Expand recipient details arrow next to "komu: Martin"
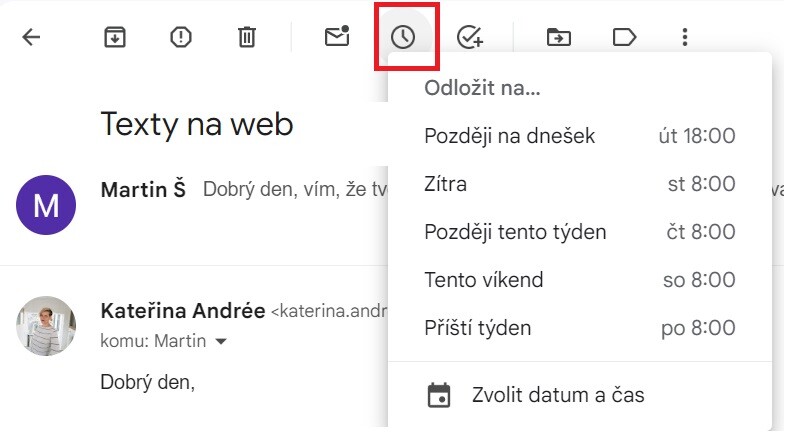Image resolution: width=785 pixels, height=432 pixels. tap(221, 342)
